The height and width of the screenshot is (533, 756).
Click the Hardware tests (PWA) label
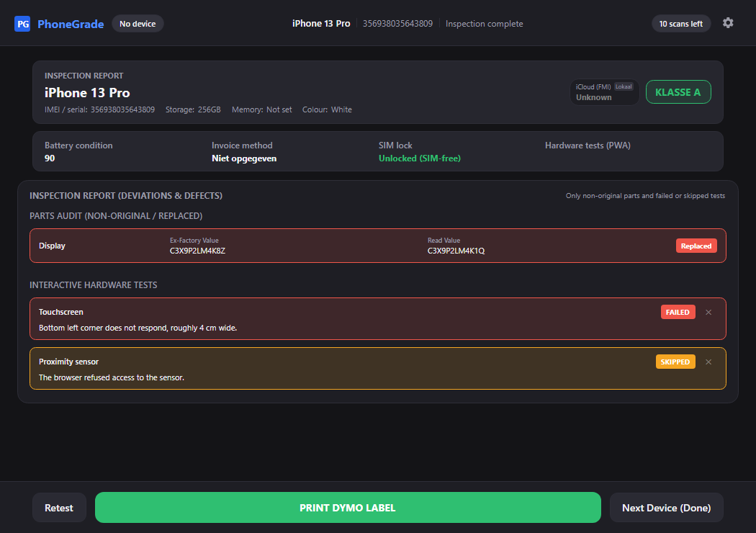coord(588,145)
